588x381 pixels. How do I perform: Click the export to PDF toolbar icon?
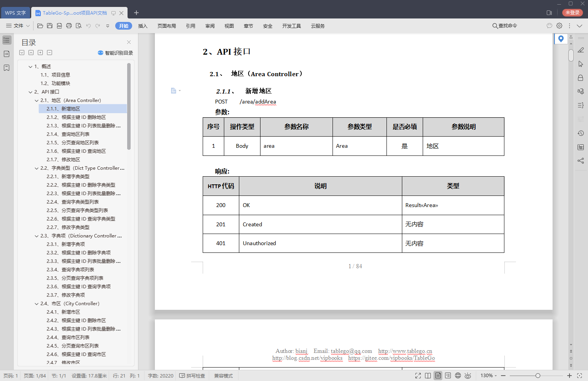[x=59, y=26]
